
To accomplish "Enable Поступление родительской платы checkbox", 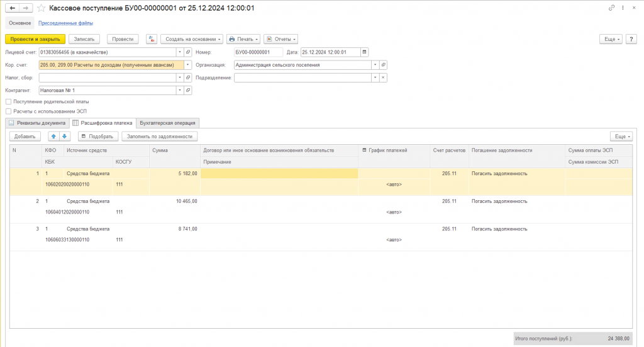I will tap(8, 101).
